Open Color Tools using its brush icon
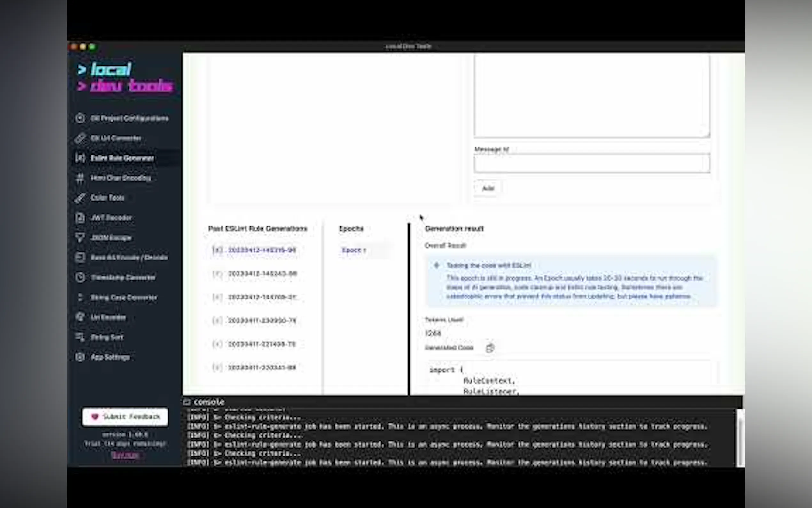Image resolution: width=812 pixels, height=508 pixels. [x=80, y=198]
